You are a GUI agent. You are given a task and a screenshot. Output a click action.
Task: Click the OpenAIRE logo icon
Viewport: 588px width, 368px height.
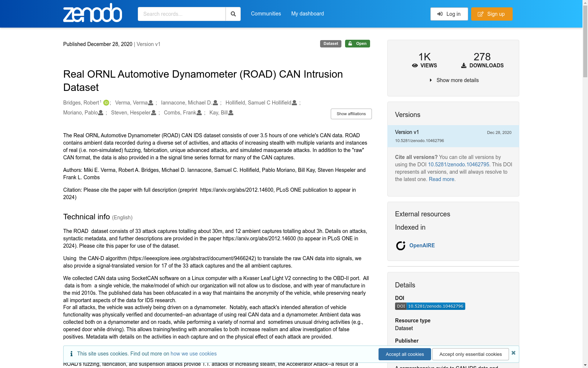pyautogui.click(x=401, y=245)
